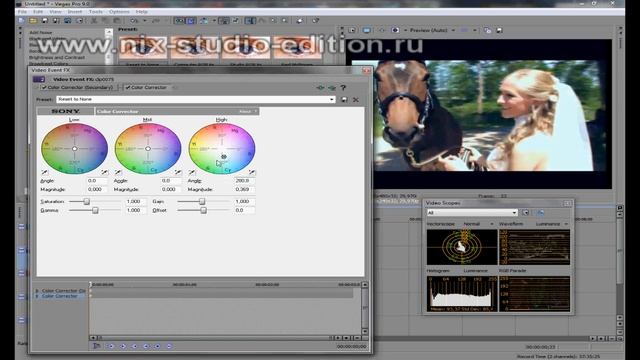This screenshot has width=640, height=360.
Task: Jump to First Keyframe button
Action: (111, 346)
